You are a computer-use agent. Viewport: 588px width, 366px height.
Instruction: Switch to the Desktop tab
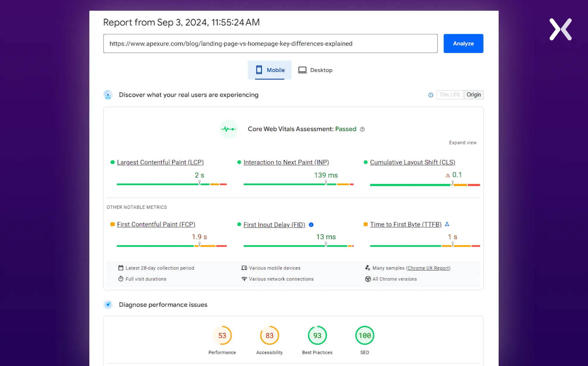315,70
